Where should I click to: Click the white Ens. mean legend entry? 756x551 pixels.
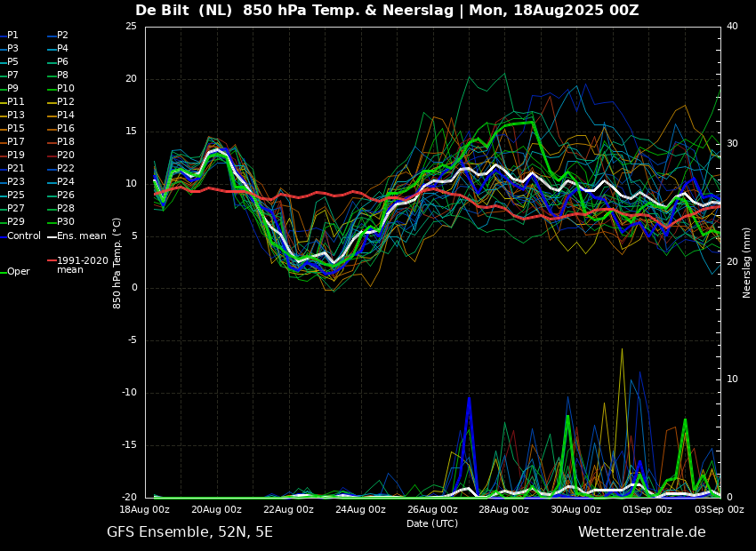(x=77, y=236)
